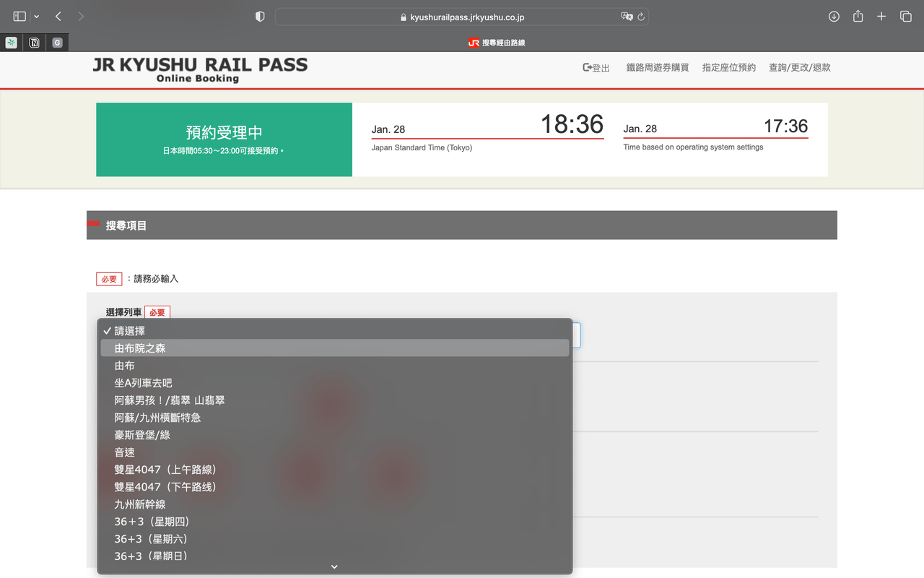Image resolution: width=924 pixels, height=578 pixels.
Task: Click the tab overview icon
Action: (905, 16)
